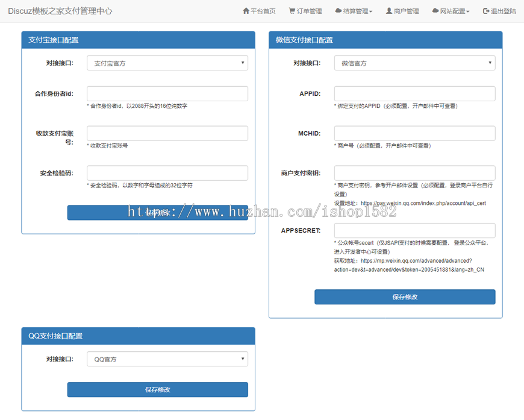Focus the 商户支付密钥 input field

point(415,173)
